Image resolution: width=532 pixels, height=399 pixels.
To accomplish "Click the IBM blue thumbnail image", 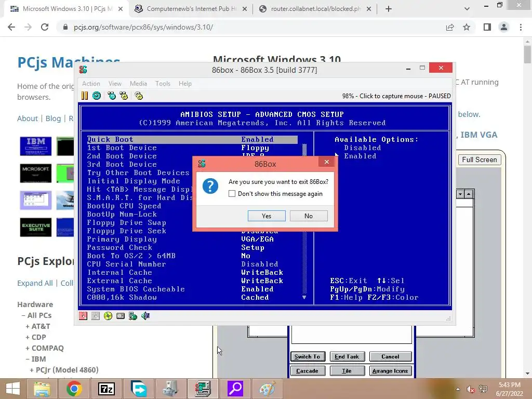I will [x=36, y=146].
